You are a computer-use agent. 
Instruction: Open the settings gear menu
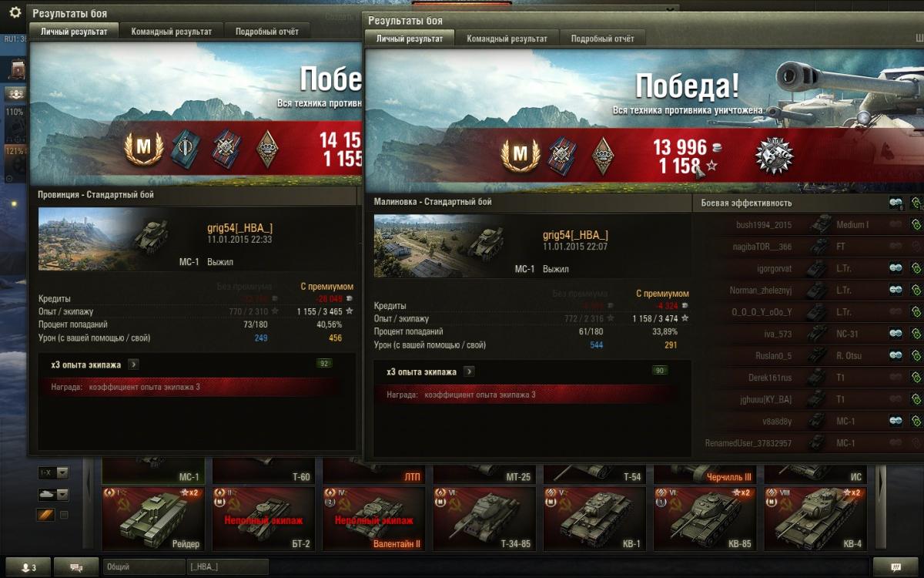(15, 12)
